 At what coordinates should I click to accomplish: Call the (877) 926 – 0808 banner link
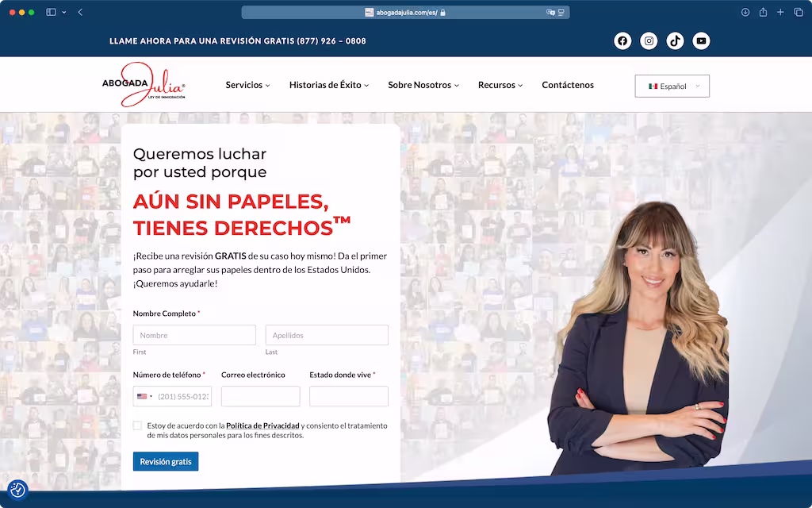tap(331, 41)
